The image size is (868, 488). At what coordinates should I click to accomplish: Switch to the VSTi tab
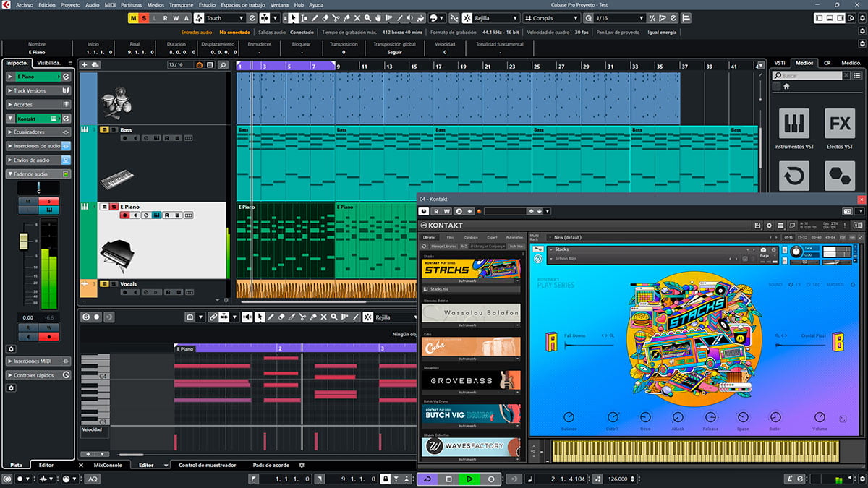click(x=780, y=63)
